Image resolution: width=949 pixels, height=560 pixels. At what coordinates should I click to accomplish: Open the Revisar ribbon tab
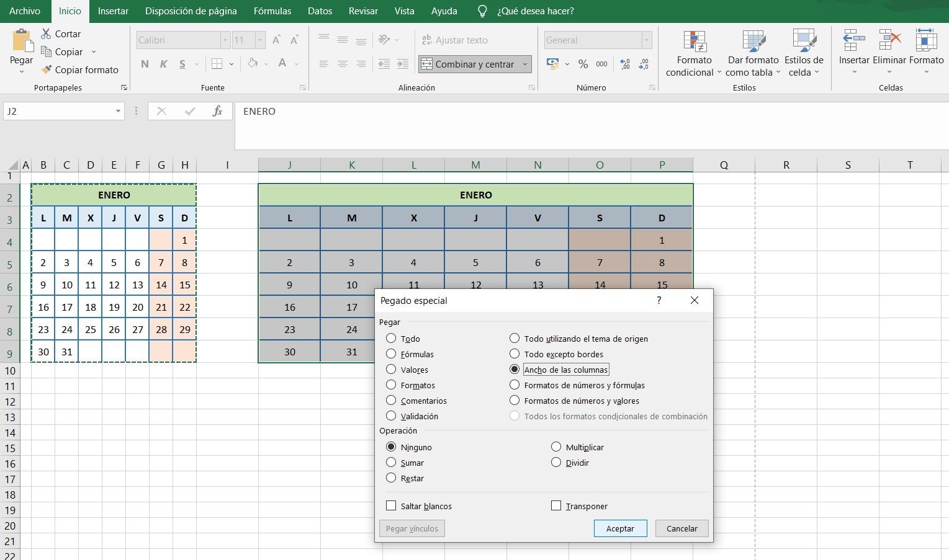[x=363, y=11]
